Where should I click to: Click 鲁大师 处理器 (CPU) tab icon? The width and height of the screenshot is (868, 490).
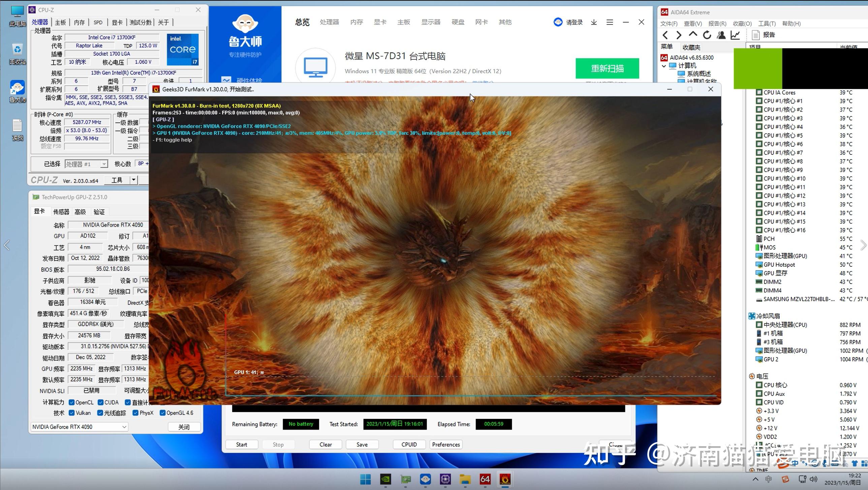click(x=329, y=22)
